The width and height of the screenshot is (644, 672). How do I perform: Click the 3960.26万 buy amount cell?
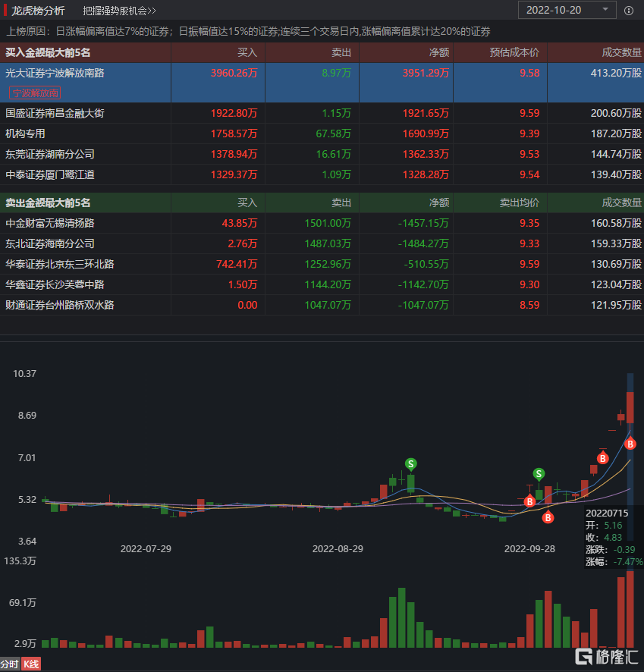coord(234,74)
